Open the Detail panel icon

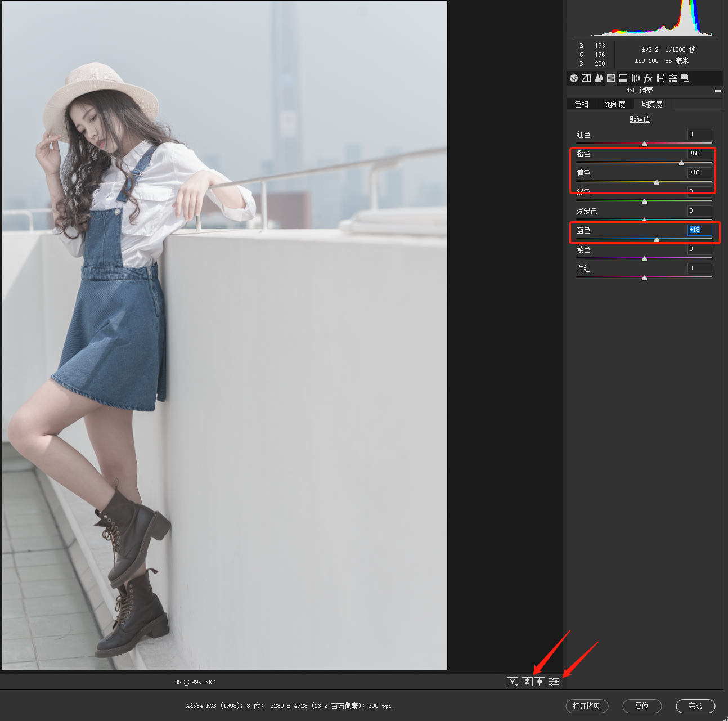(x=599, y=78)
